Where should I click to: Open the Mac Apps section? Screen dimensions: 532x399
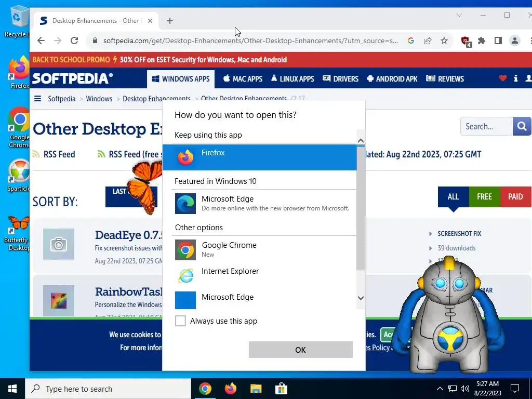(243, 79)
